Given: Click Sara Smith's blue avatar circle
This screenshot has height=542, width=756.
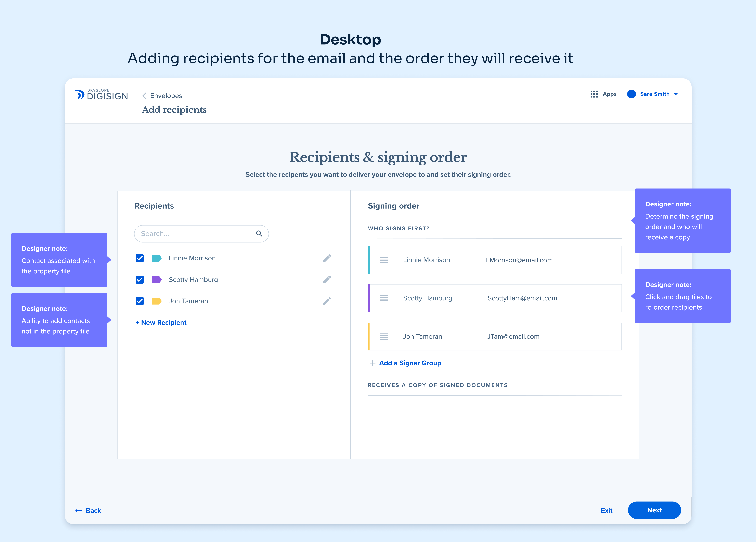Looking at the screenshot, I should pyautogui.click(x=631, y=94).
